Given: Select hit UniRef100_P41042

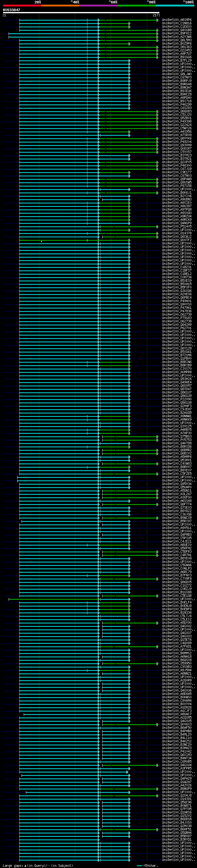Looking at the screenshot, I should point(177,751).
